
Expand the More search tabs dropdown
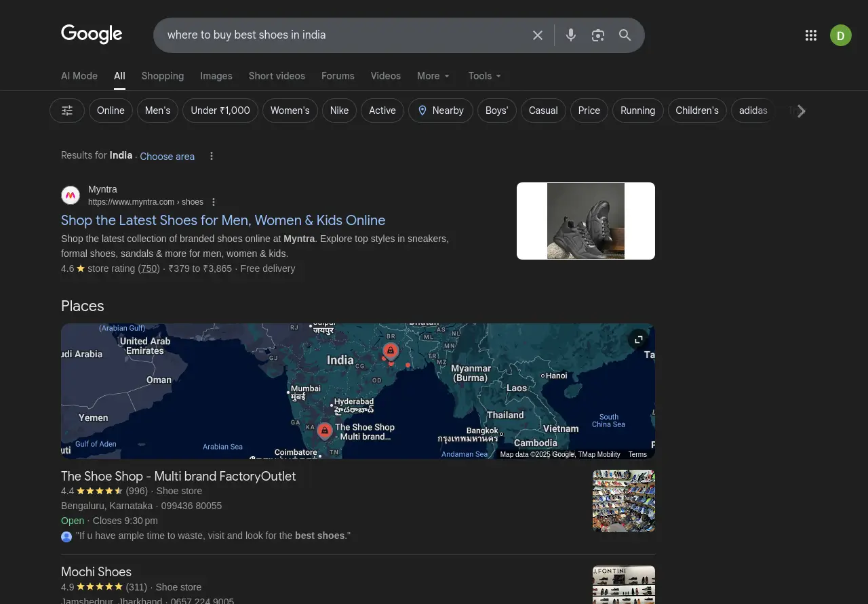tap(433, 76)
